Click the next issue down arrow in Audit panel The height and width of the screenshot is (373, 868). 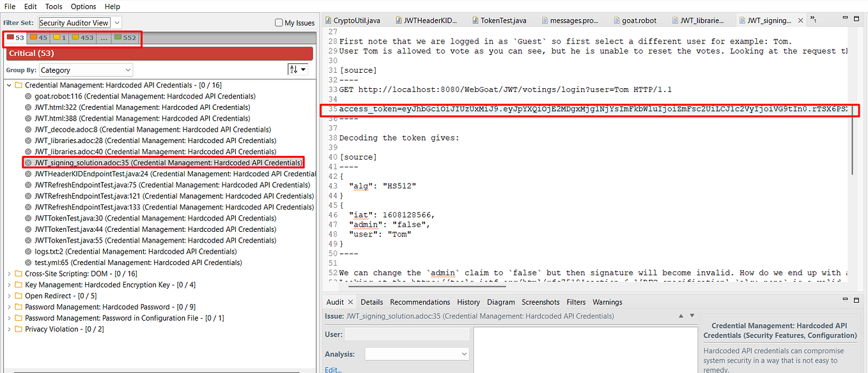click(x=691, y=316)
